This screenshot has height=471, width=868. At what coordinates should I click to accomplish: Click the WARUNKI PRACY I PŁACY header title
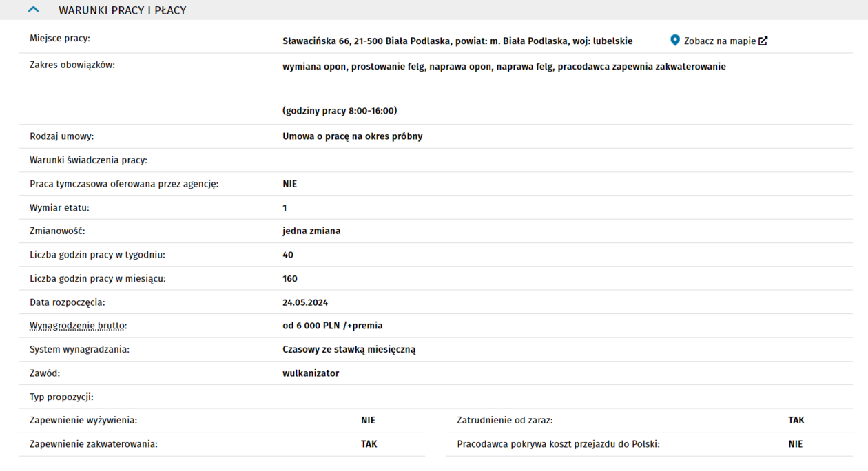122,10
